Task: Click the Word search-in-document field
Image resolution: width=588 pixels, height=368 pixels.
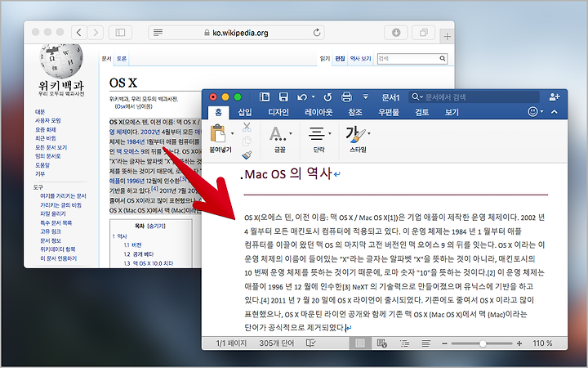Action: [474, 97]
